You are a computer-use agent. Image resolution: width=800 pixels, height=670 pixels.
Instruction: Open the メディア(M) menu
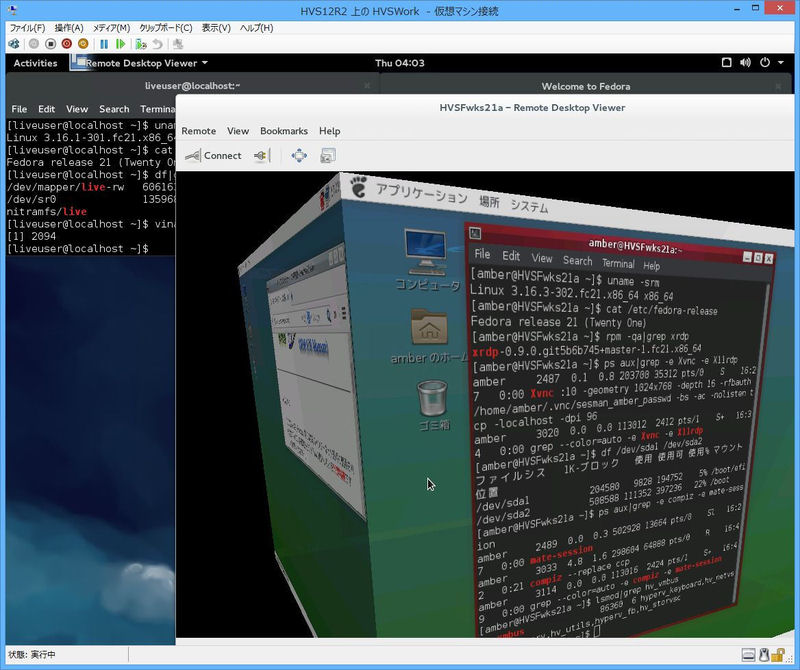click(111, 28)
